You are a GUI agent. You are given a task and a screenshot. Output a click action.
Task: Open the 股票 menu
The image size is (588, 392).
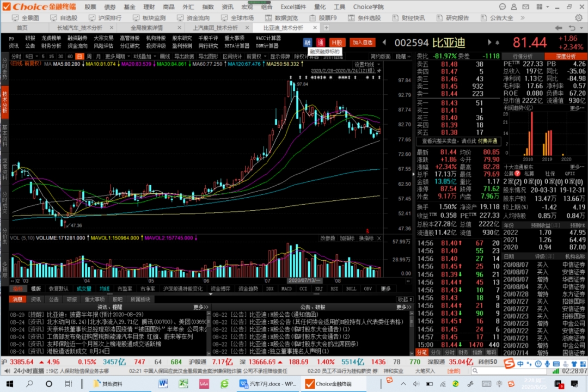90,7
